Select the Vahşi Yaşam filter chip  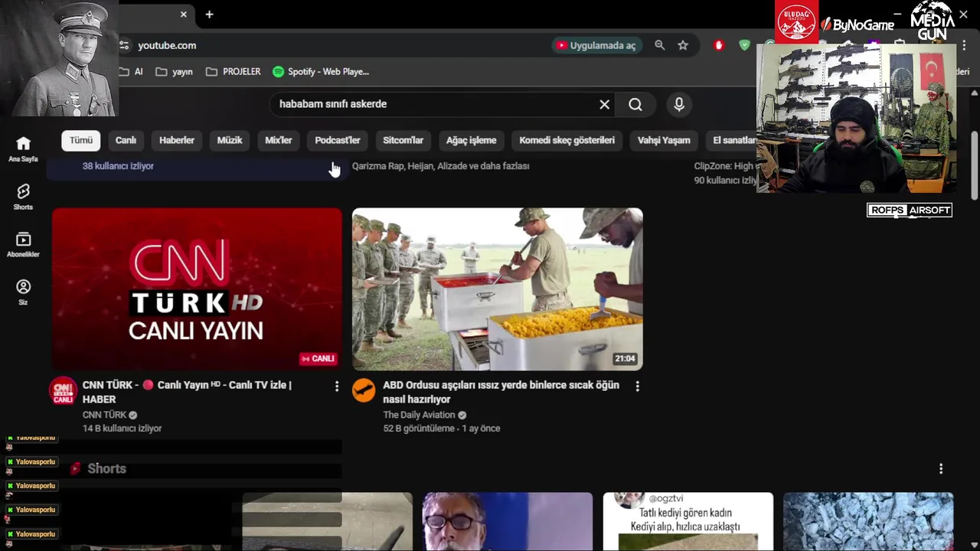(x=664, y=140)
